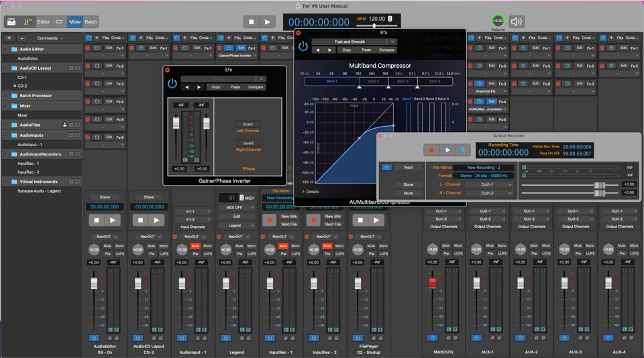644x358 pixels.
Task: Go to the next preset in Gainer/Phase Inverter
Action: (199, 87)
